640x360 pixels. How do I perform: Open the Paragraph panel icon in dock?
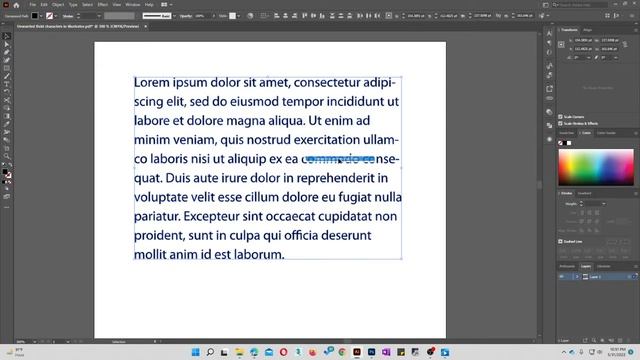549,43
